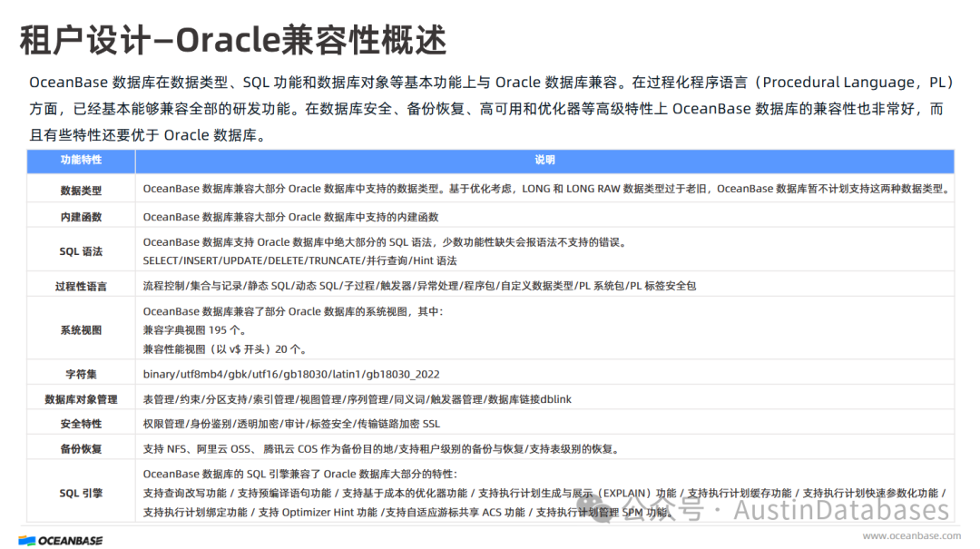The width and height of the screenshot is (980, 549).
Task: Click the line starting with "支持执行计划绑定功能"
Action: pyautogui.click(x=408, y=512)
